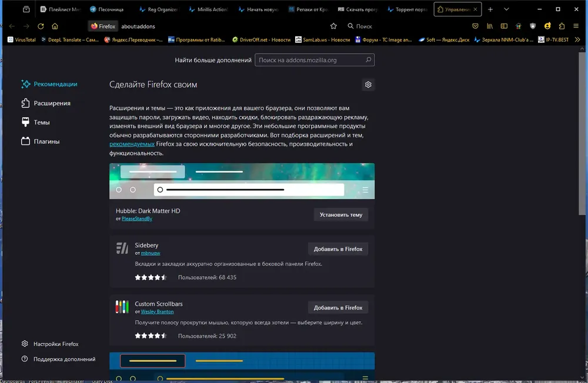The height and width of the screenshot is (383, 588).
Task: Click the search magnifier in addons search field
Action: pos(368,60)
